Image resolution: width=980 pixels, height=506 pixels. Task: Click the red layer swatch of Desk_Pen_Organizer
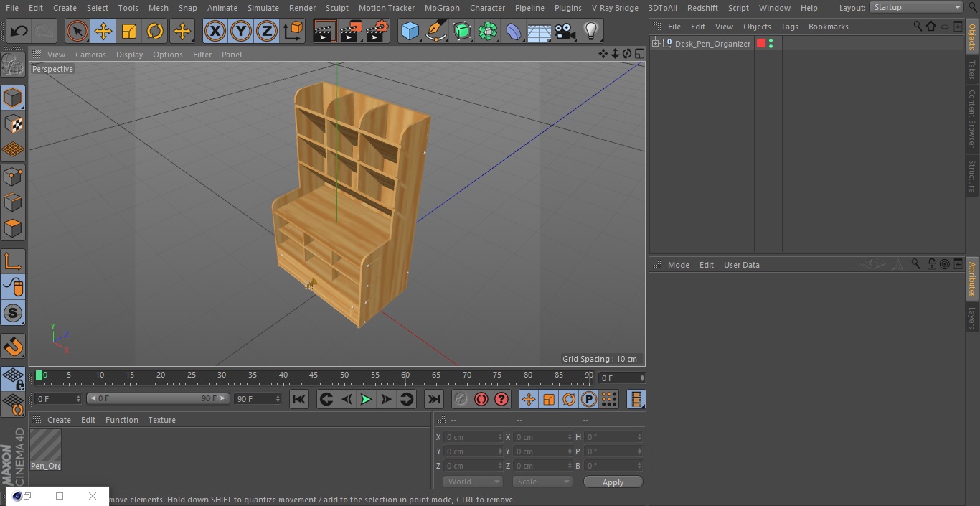pyautogui.click(x=761, y=44)
